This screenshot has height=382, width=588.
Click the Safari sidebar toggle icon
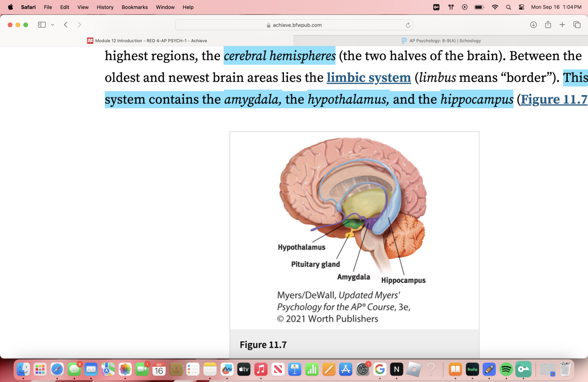click(x=42, y=25)
